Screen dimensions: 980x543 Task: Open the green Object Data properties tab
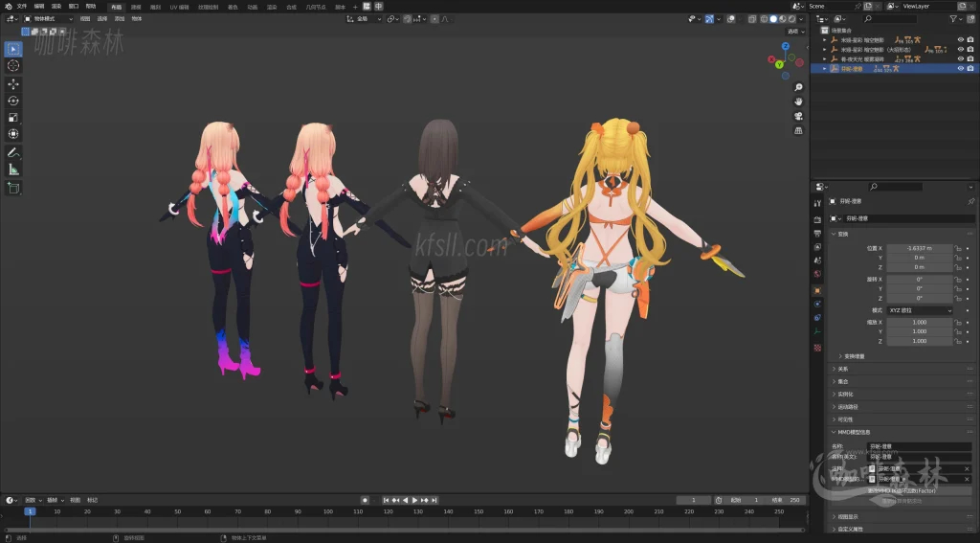click(817, 331)
